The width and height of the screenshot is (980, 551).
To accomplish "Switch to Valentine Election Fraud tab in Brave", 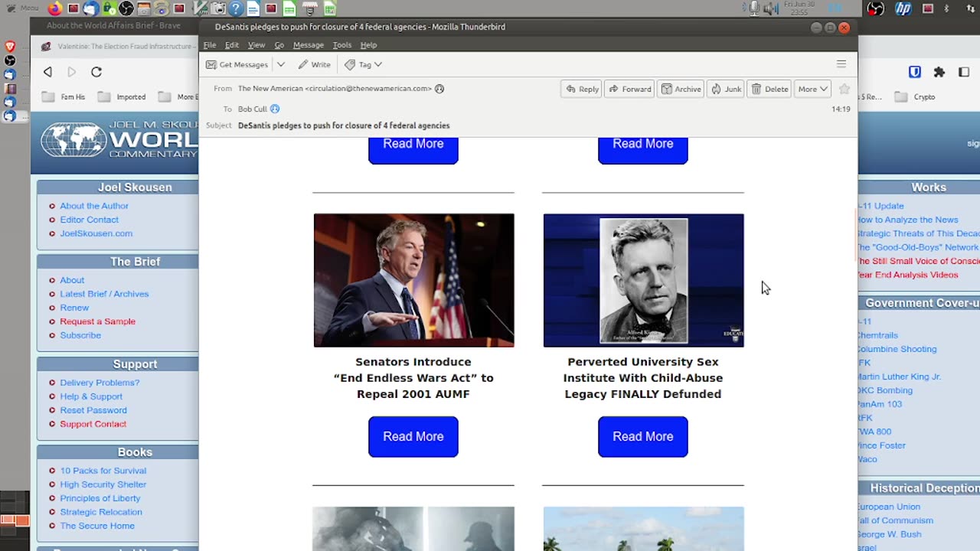I will pyautogui.click(x=119, y=46).
